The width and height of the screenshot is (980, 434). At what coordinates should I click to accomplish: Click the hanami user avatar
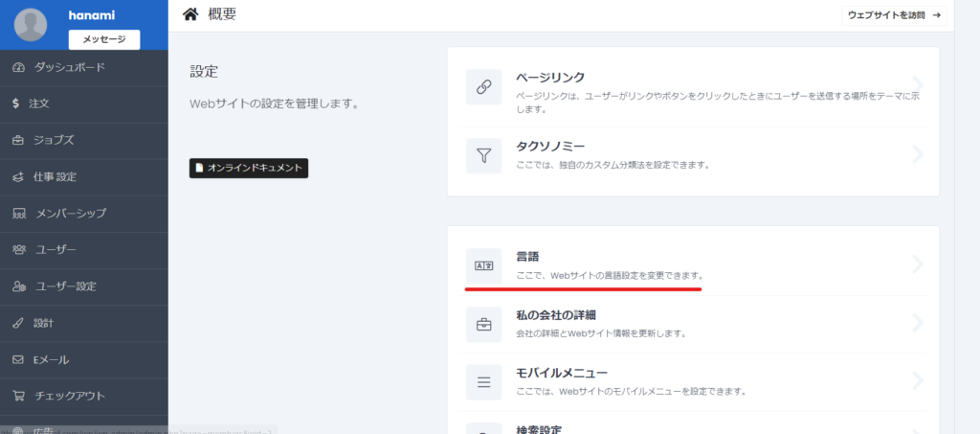click(32, 25)
